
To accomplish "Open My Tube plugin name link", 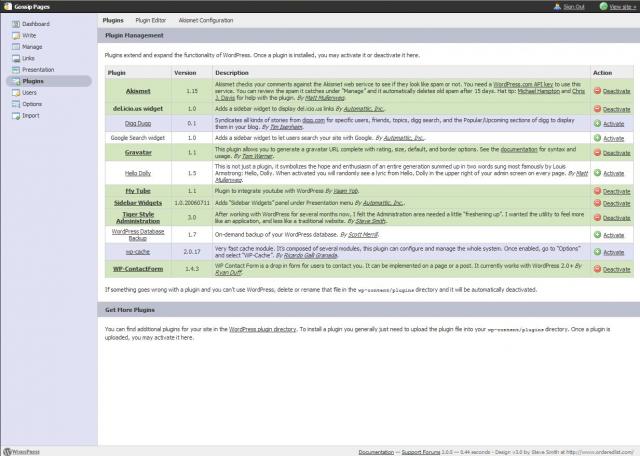I will pyautogui.click(x=138, y=191).
